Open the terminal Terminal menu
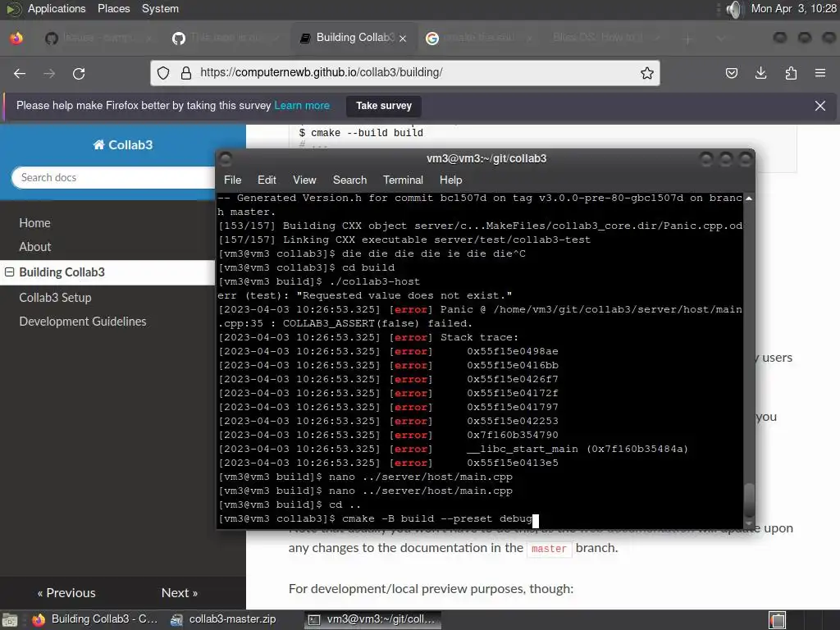The height and width of the screenshot is (630, 840). pyautogui.click(x=403, y=180)
